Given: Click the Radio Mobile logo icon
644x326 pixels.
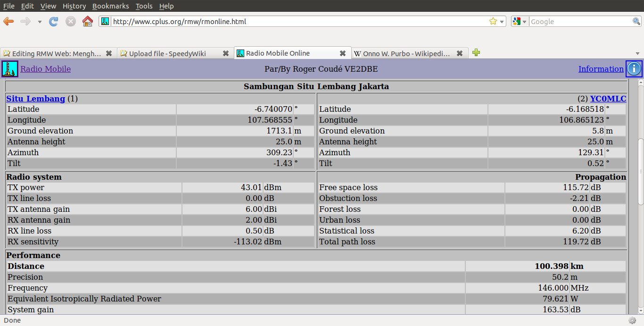Looking at the screenshot, I should click(x=9, y=69).
